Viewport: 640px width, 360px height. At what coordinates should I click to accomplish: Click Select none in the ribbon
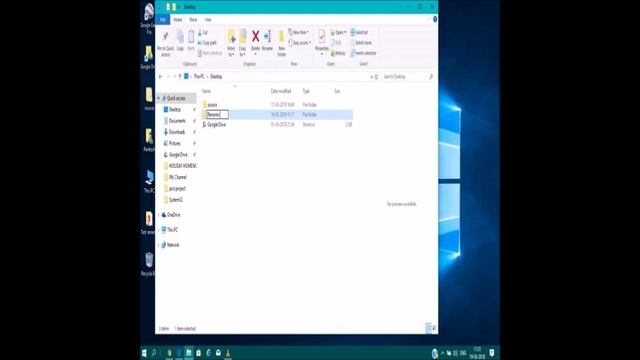(361, 42)
